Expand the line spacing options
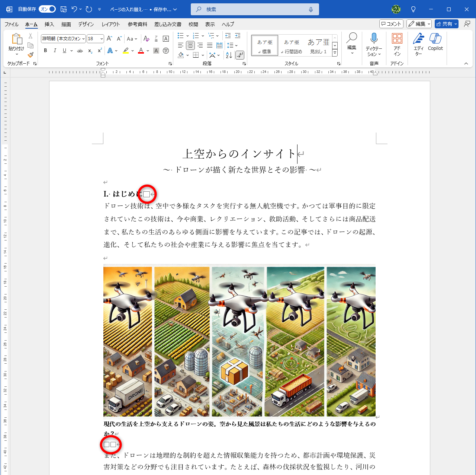The width and height of the screenshot is (476, 475). point(235,45)
